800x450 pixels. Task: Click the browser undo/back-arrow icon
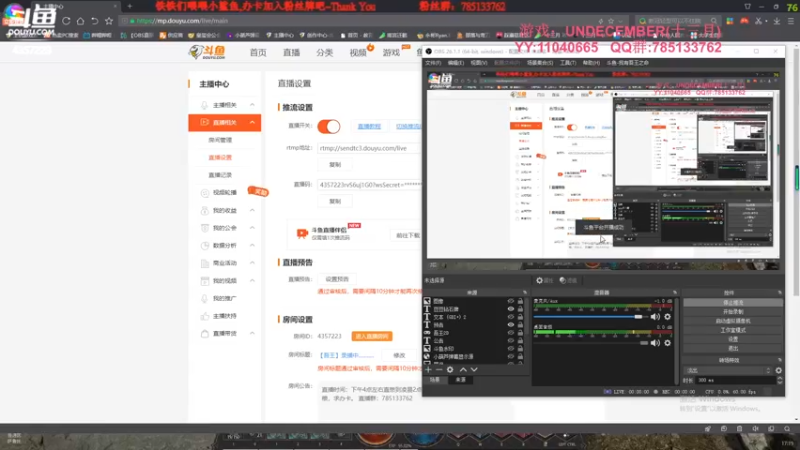tap(95, 21)
